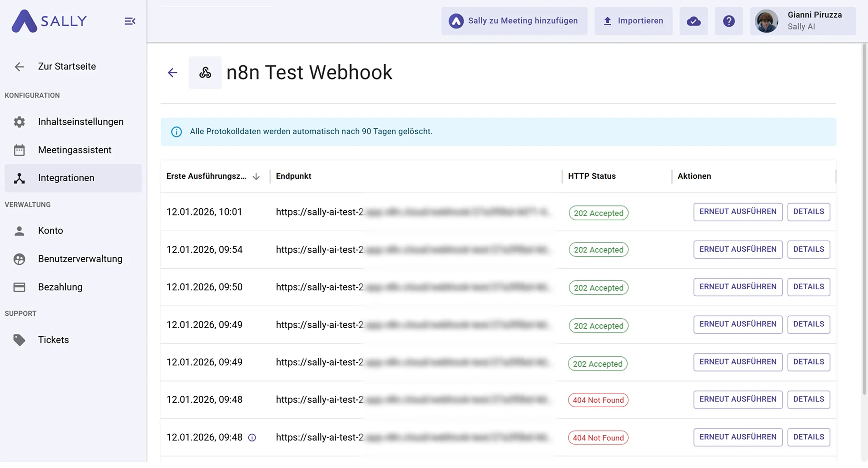Open Inhaltseinstellungen menu item
The image size is (868, 468).
73,122
